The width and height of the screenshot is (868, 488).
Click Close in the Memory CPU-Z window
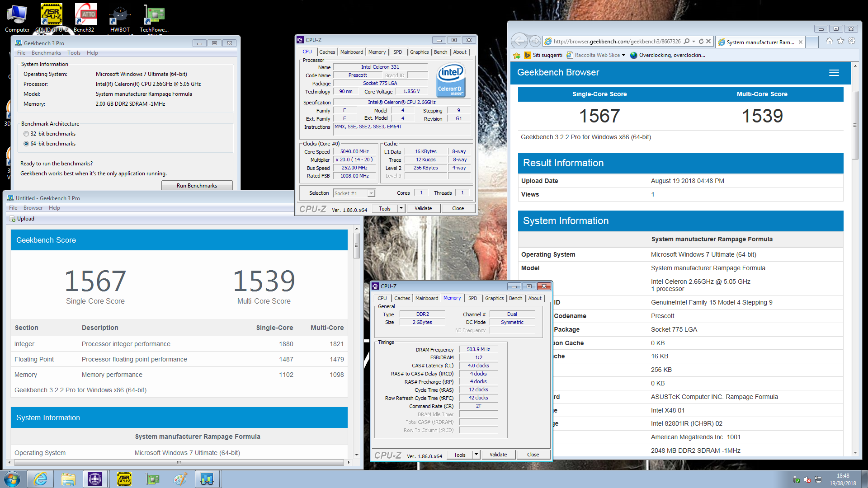pyautogui.click(x=533, y=455)
